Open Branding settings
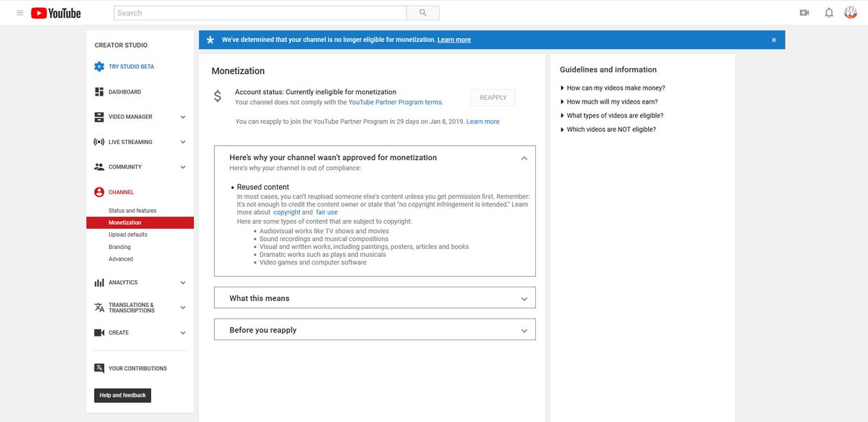Viewport: 868px width, 422px height. pyautogui.click(x=119, y=247)
